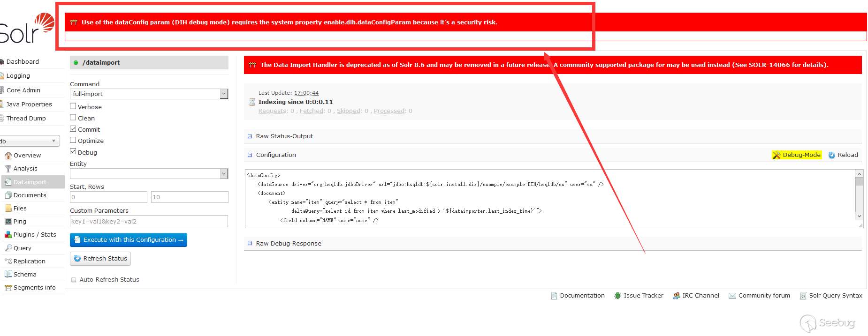Click the Segments info icon
Image resolution: width=868 pixels, height=336 pixels.
coord(8,288)
